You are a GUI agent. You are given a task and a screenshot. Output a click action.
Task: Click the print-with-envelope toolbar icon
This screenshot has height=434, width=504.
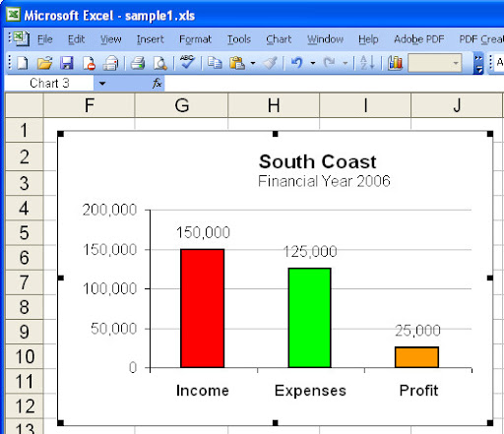[x=111, y=63]
